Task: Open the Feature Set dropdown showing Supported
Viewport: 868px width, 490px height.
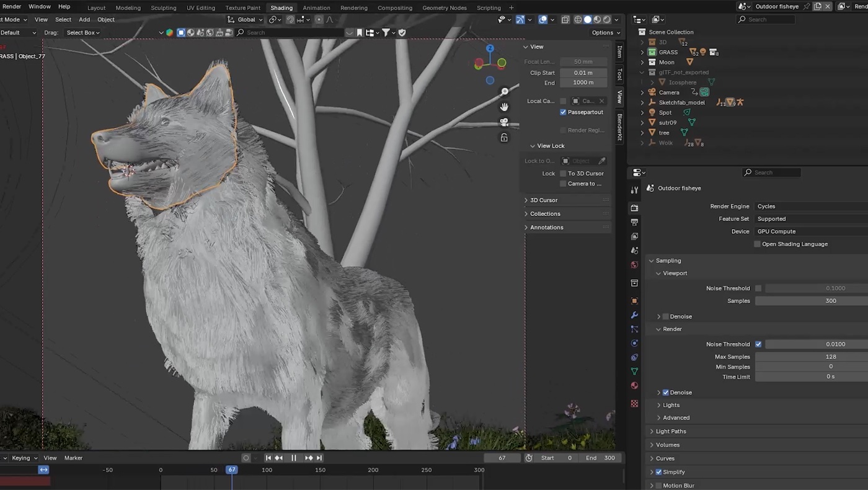Action: pos(811,219)
